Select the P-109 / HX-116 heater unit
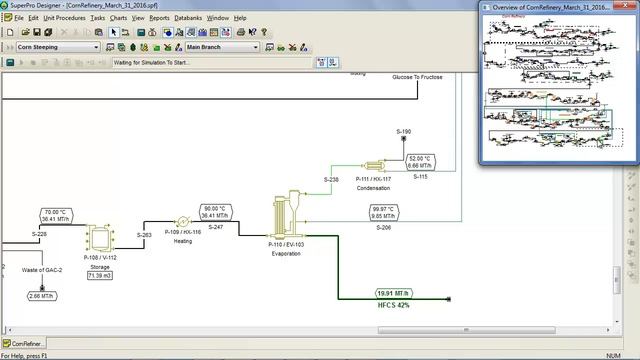Screen dimensions: 640x360 (x=183, y=221)
